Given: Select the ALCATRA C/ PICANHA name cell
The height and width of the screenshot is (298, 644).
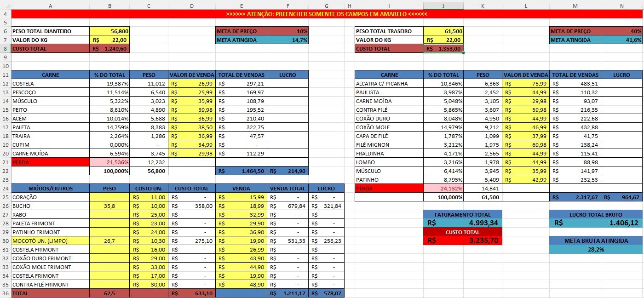Looking at the screenshot, I should pos(389,84).
